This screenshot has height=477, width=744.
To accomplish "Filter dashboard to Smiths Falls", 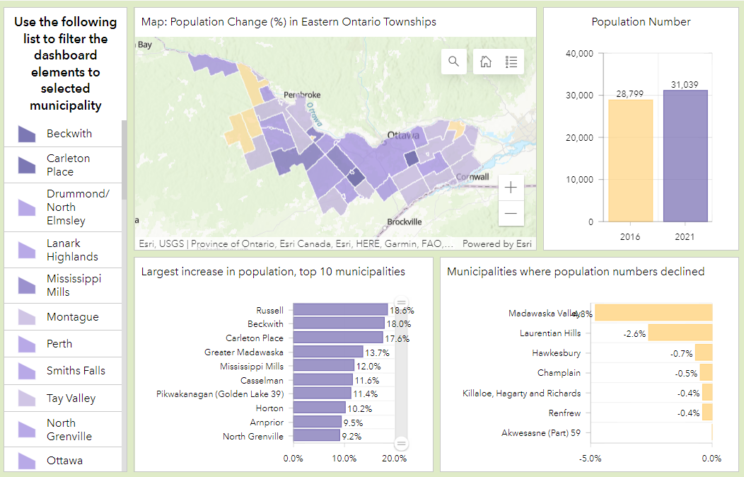I will coord(63,371).
